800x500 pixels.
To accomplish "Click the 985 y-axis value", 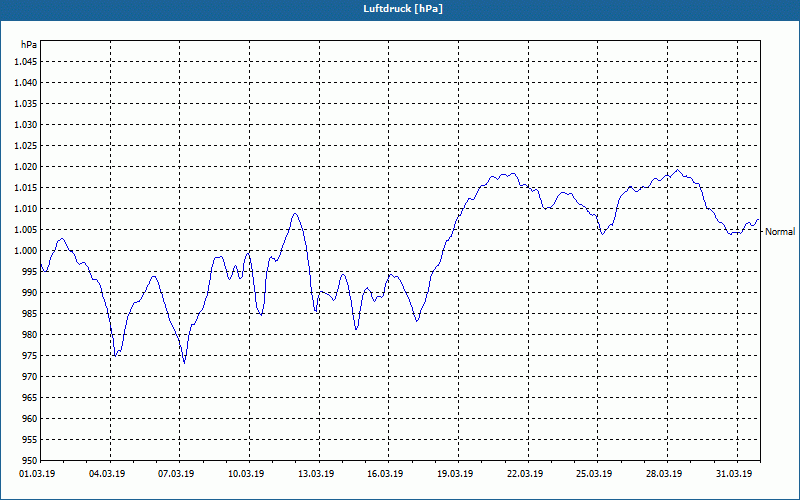I will [30, 314].
